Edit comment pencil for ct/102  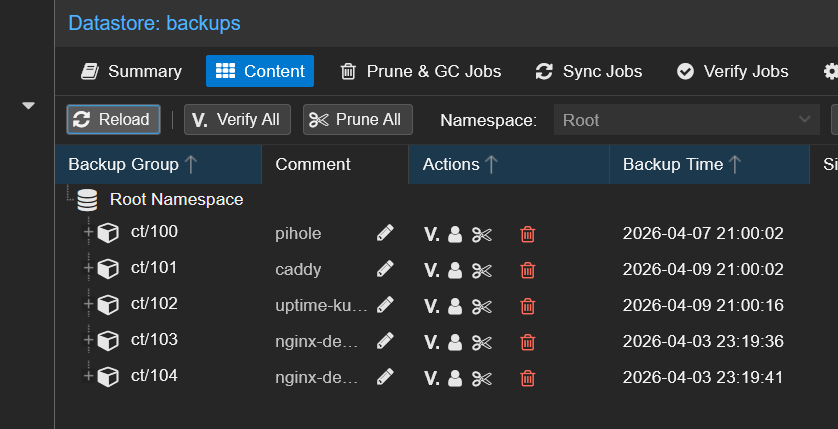pos(385,305)
